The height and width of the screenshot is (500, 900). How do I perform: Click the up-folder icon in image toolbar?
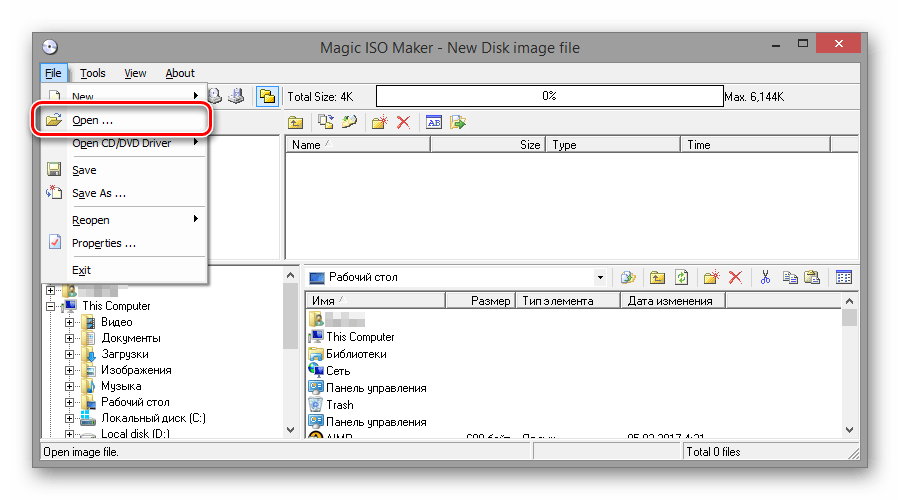pyautogui.click(x=296, y=122)
